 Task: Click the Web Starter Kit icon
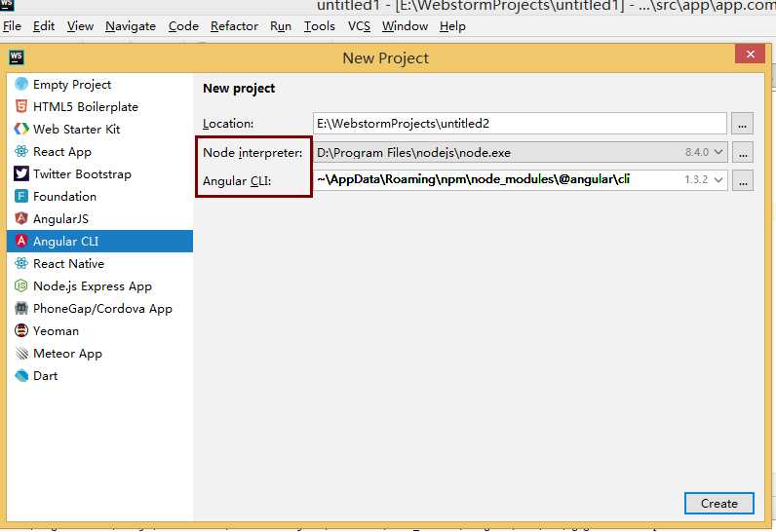coord(21,129)
